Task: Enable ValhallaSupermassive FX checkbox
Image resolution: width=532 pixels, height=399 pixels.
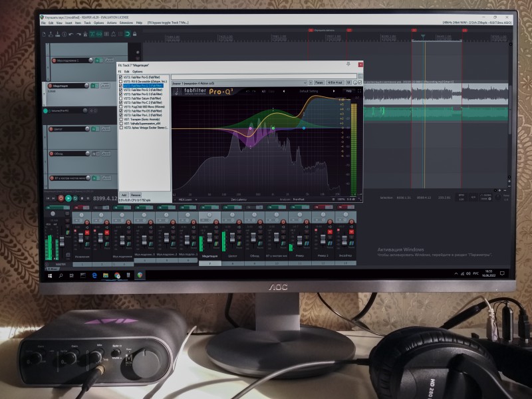Action: [x=120, y=124]
